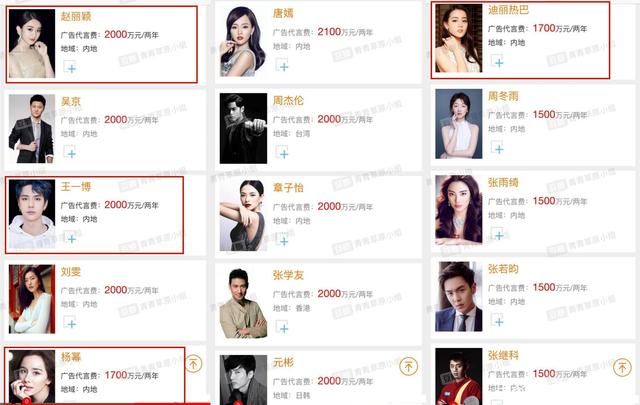Click back-to-top arrow beside 张继科
The width and height of the screenshot is (640, 405).
[x=622, y=367]
